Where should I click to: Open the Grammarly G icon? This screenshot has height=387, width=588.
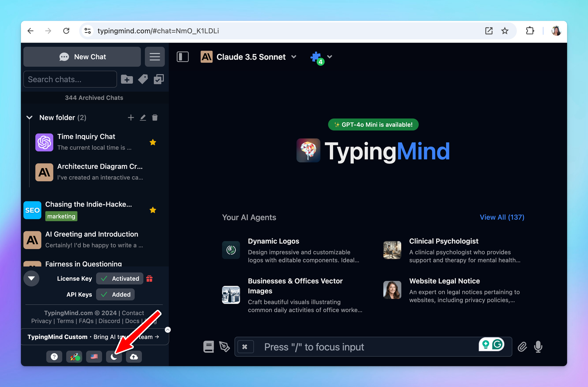[498, 344]
